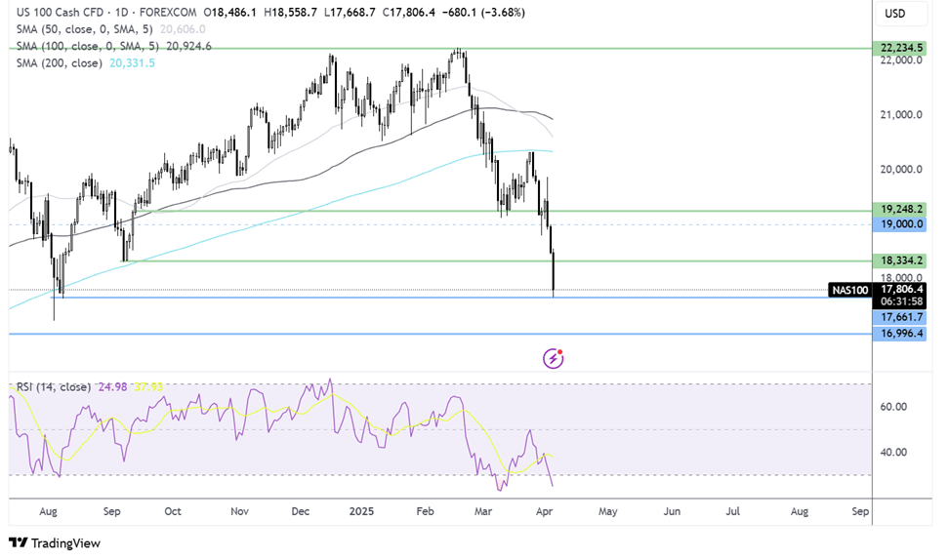Screen dimensions: 949x560
Task: Click the TradingView logo
Action: (x=55, y=543)
